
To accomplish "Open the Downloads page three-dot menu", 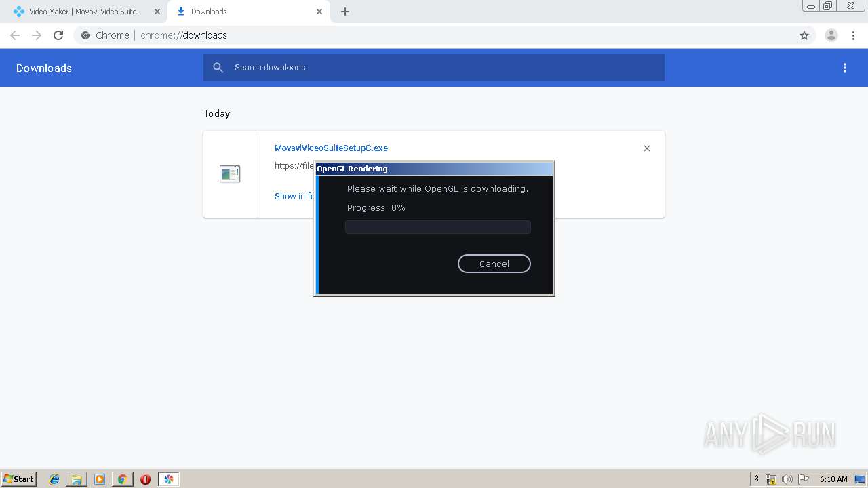I will coord(844,68).
